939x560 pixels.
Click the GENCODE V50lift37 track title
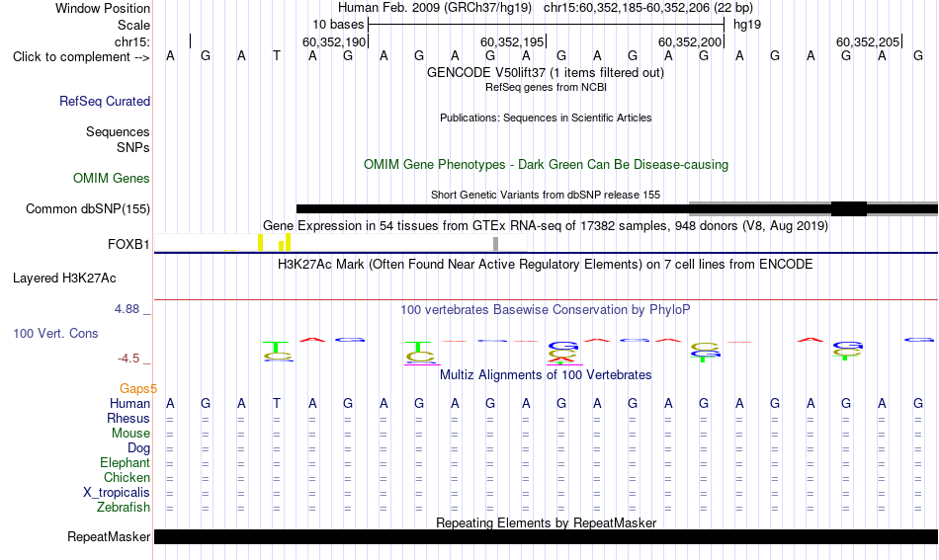coord(546,72)
